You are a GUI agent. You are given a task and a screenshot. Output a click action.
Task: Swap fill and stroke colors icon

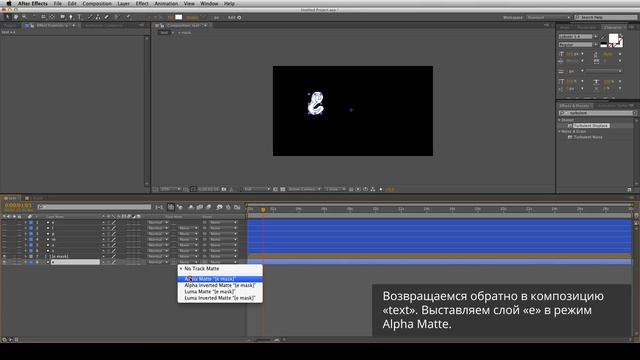[x=620, y=37]
